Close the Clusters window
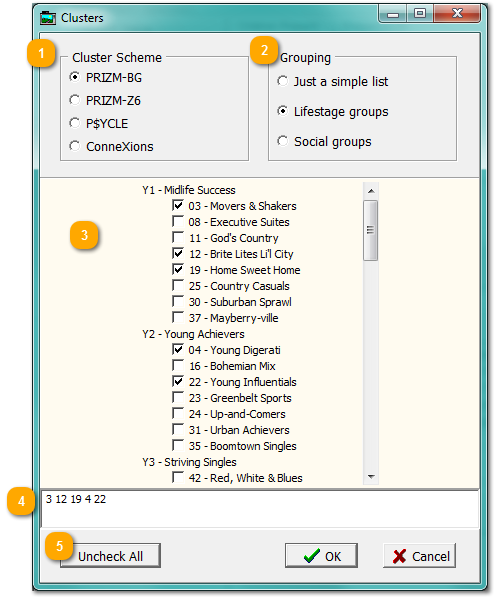The width and height of the screenshot is (496, 599). pos(457,14)
